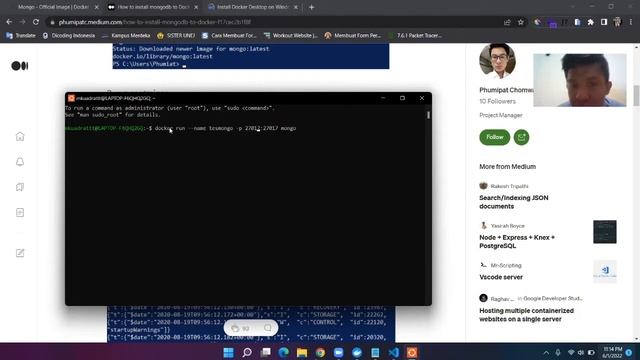Switch to Install Docker Desktop tab
This screenshot has width=640, height=360.
pyautogui.click(x=252, y=7)
